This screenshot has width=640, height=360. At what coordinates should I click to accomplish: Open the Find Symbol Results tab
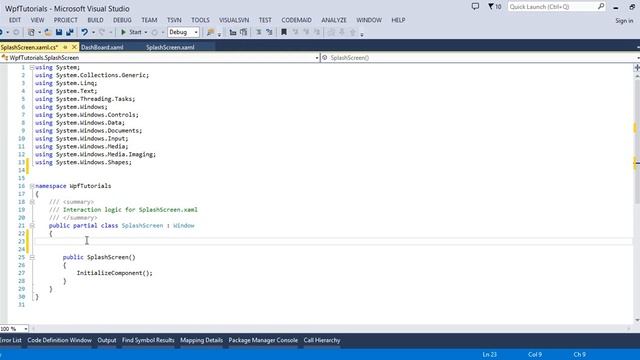[x=148, y=340]
